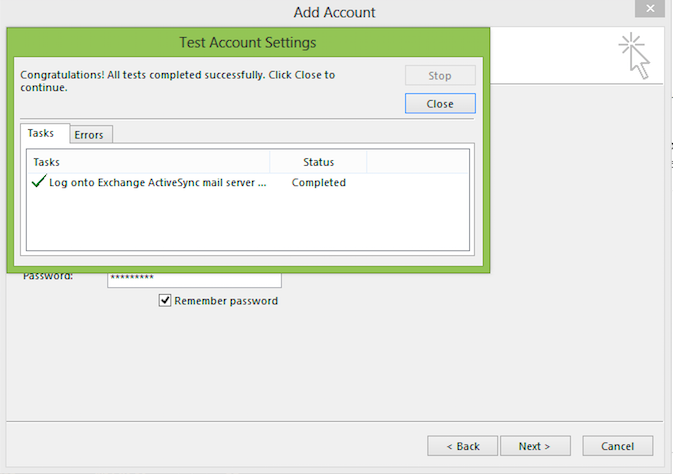This screenshot has width=673, height=474.
Task: Select the Log onto Exchange ActiveSync task row
Action: (248, 182)
